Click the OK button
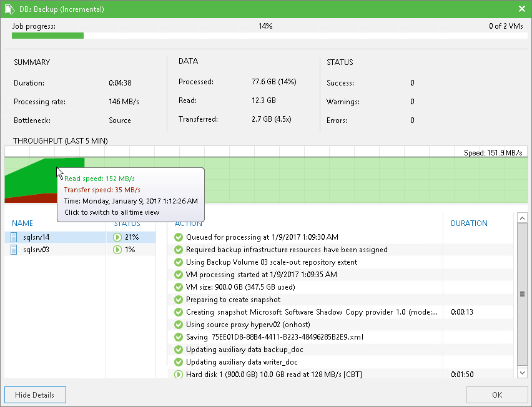 497,395
